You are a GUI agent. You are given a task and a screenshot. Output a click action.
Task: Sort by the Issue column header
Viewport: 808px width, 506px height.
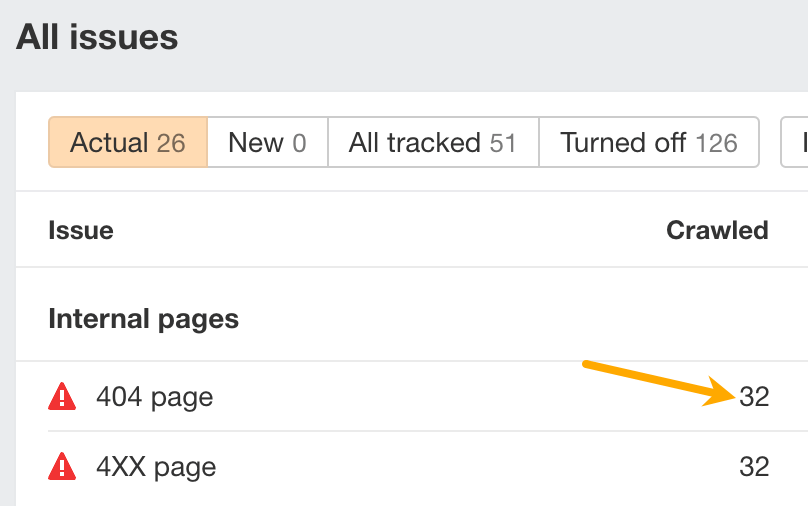tap(80, 230)
